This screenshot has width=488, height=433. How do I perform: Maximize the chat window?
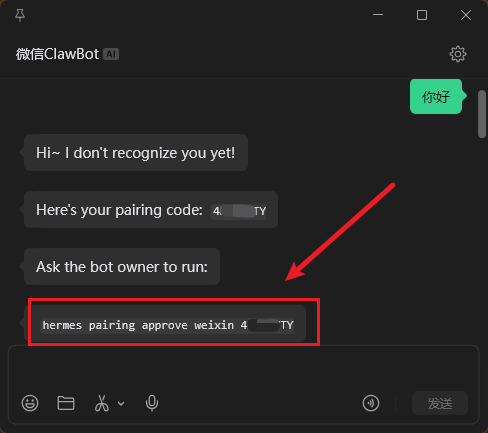422,15
